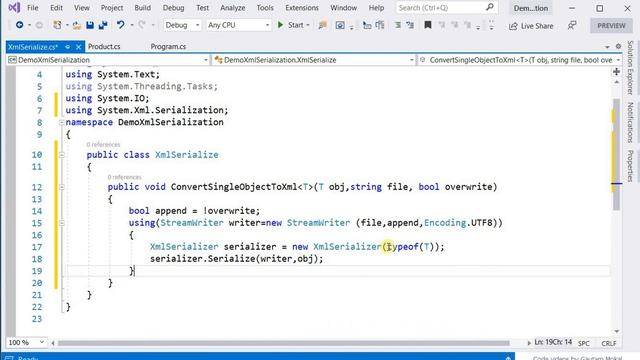The width and height of the screenshot is (640, 360).
Task: Click the Undo arrow icon
Action: [120, 25]
